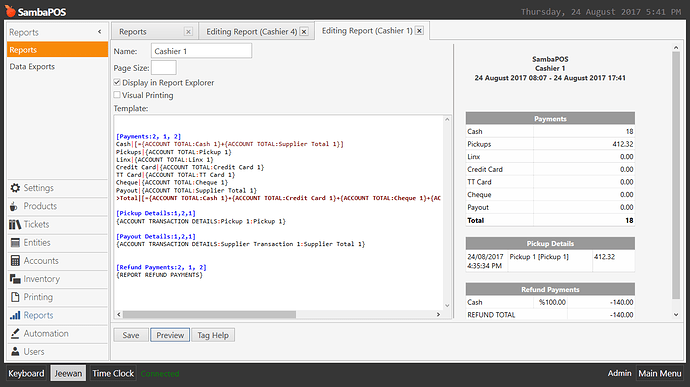Open Tag Help
690x387 pixels.
[213, 335]
